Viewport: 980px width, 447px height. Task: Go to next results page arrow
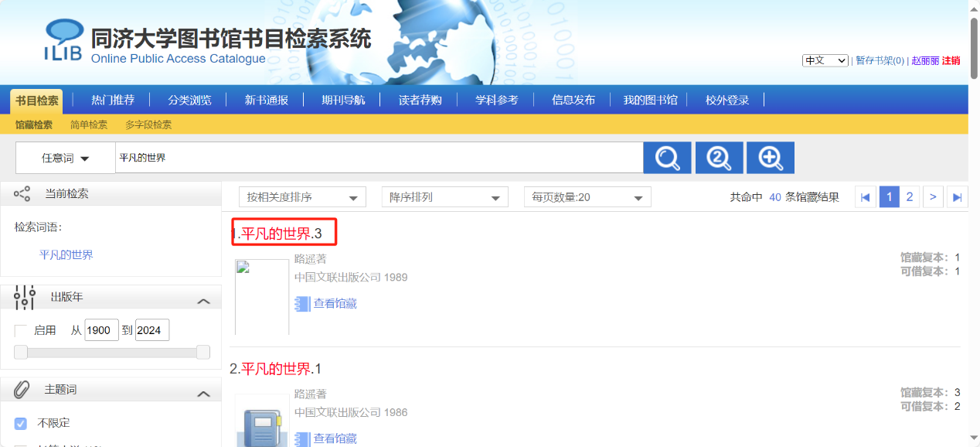click(x=934, y=197)
